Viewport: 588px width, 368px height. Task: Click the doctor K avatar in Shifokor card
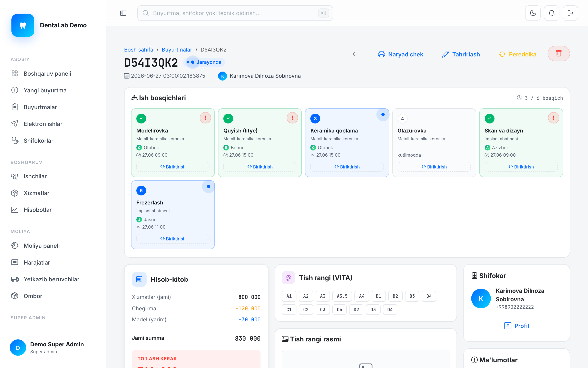[x=481, y=299]
